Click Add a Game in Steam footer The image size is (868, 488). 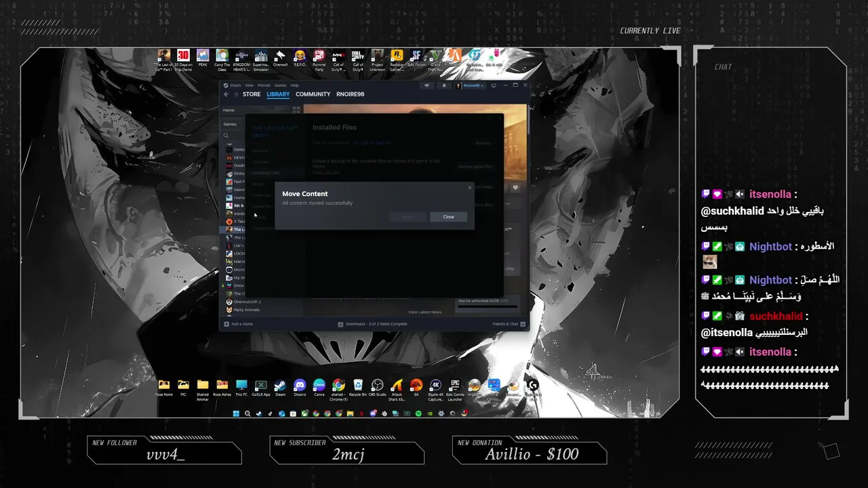pyautogui.click(x=239, y=324)
